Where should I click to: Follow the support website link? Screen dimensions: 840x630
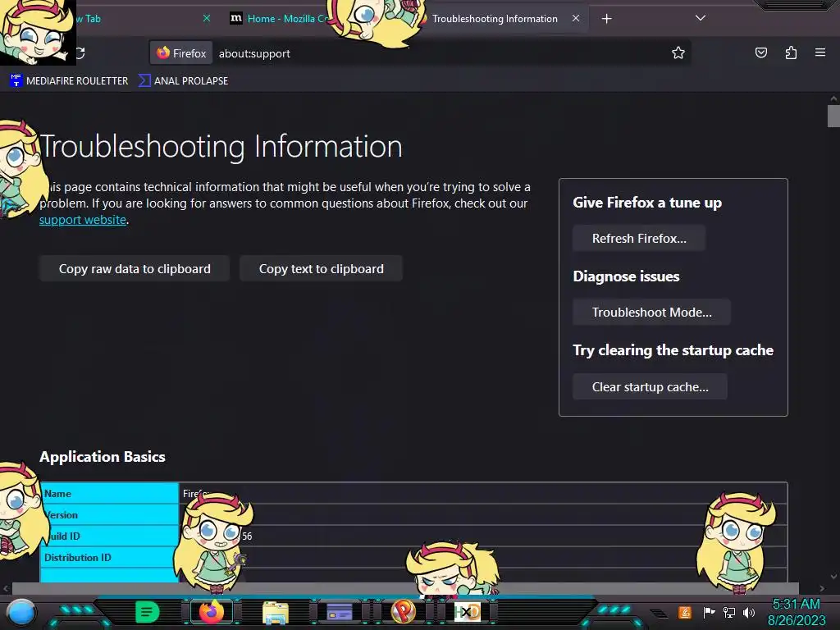tap(83, 220)
